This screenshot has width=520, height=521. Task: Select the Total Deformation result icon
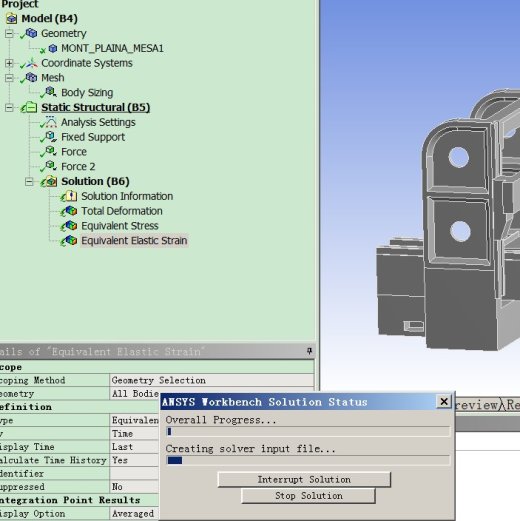(x=71, y=211)
